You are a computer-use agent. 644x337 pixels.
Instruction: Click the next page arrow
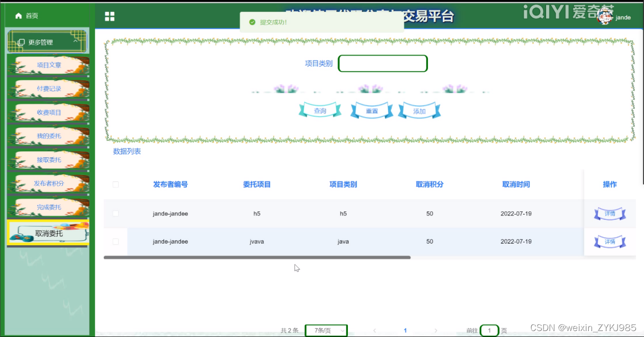pyautogui.click(x=436, y=331)
